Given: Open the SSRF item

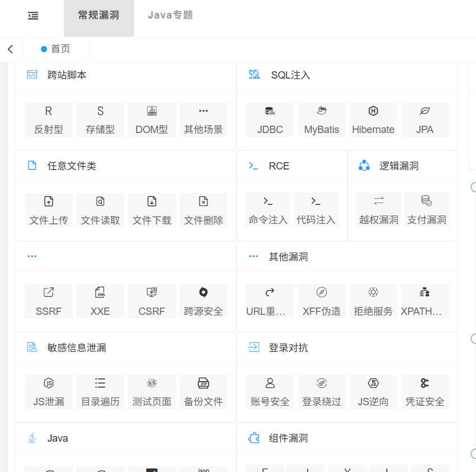Looking at the screenshot, I should pyautogui.click(x=49, y=301).
